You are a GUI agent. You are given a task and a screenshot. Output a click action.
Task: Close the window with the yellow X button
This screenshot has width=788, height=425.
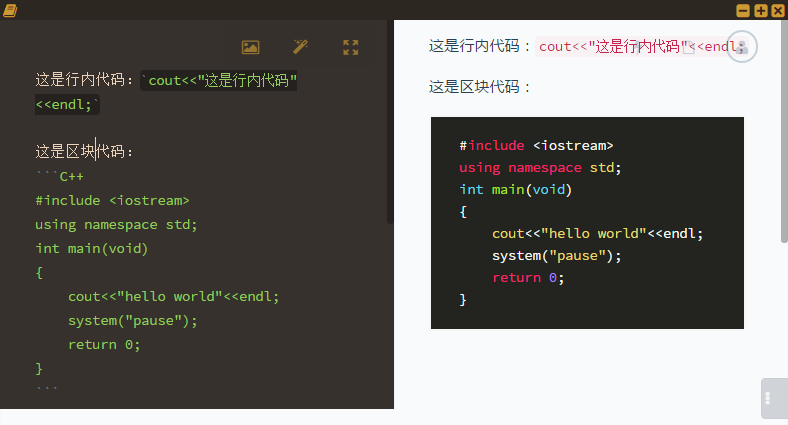click(x=778, y=10)
